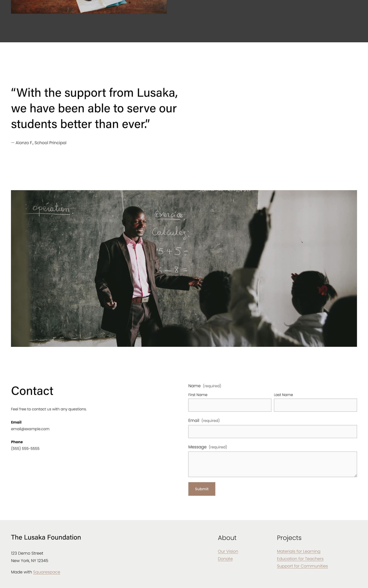Go to Materials for Learning project

298,551
